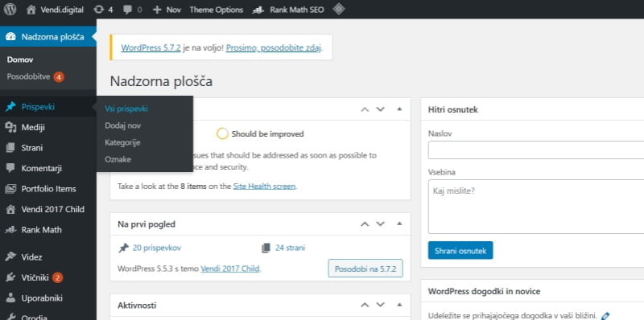
Task: Click Posodobi na 5.7.2 button
Action: click(x=365, y=269)
